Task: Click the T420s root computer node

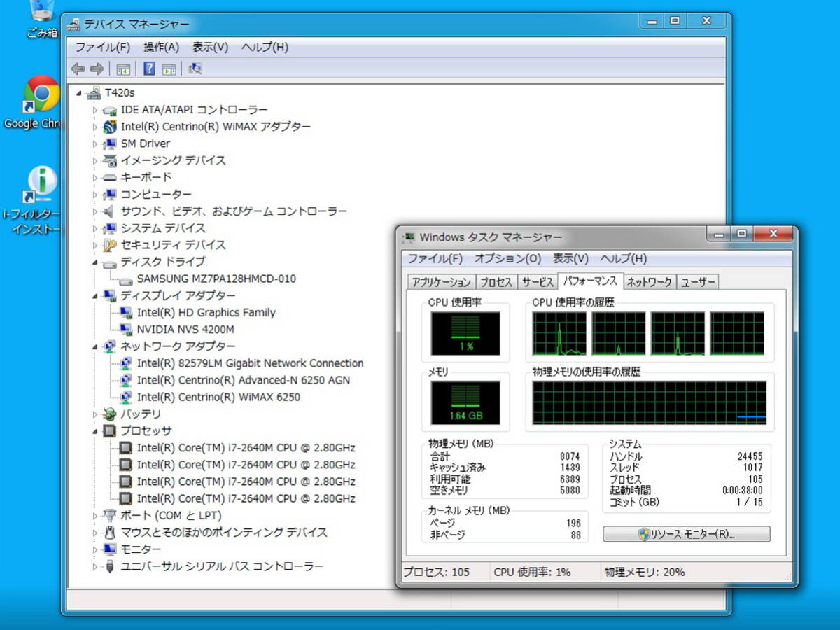Action: tap(119, 92)
